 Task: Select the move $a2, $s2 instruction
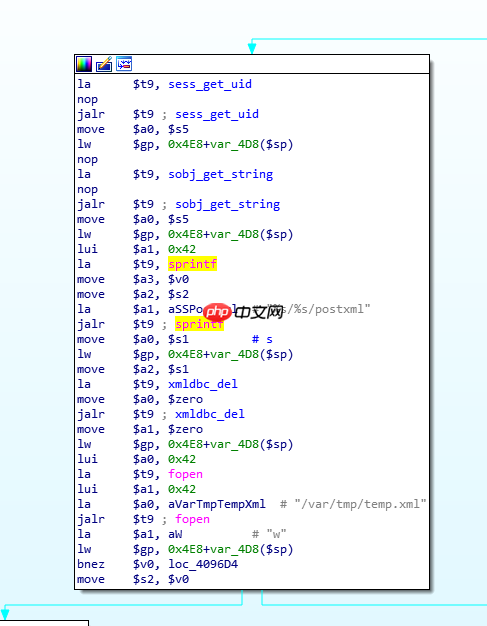pyautogui.click(x=133, y=294)
